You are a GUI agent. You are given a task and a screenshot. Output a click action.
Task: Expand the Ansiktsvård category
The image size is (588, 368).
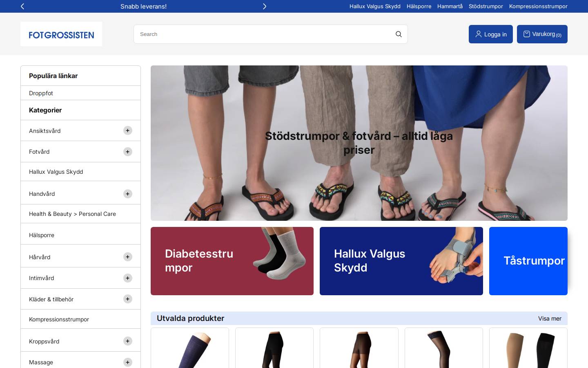pos(128,130)
